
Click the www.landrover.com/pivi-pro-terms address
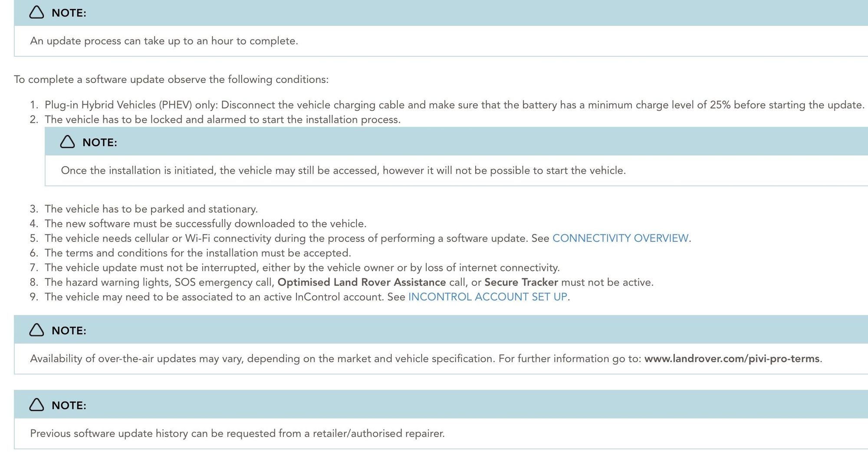(x=732, y=359)
